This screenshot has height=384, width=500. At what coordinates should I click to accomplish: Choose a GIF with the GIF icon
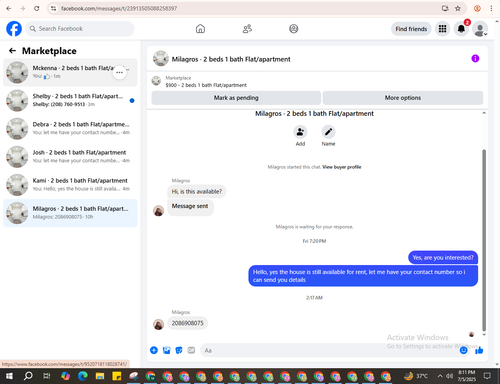pos(191,350)
